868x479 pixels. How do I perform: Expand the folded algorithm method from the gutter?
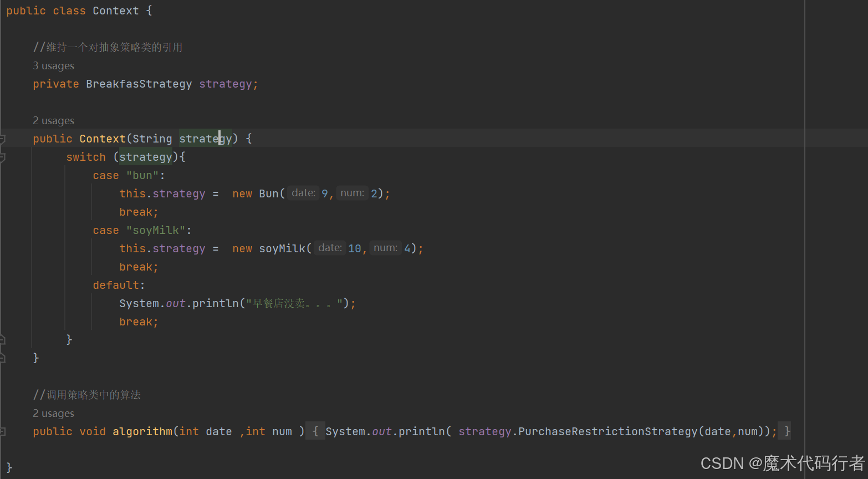(x=3, y=431)
